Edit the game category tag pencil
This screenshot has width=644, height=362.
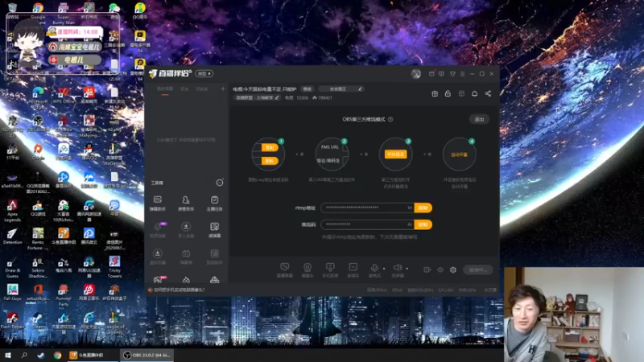tap(277, 97)
